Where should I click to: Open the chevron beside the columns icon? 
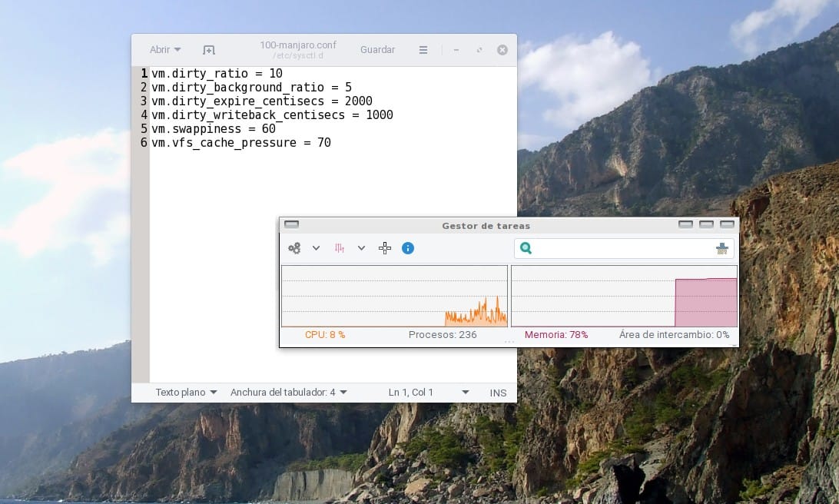pyautogui.click(x=360, y=248)
